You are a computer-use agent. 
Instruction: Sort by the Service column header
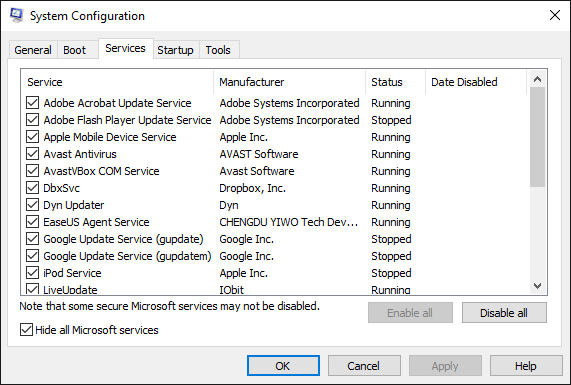(117, 82)
